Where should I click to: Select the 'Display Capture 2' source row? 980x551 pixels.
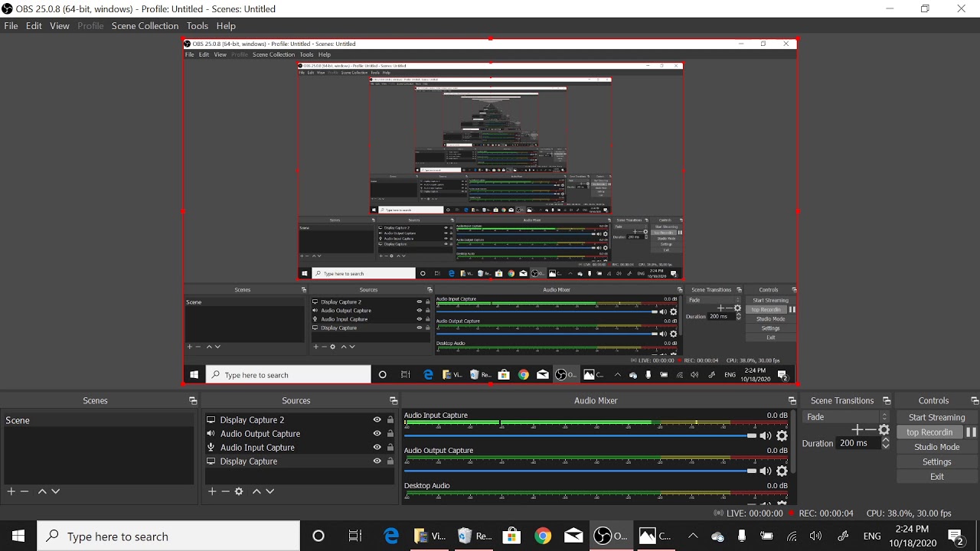301,420
